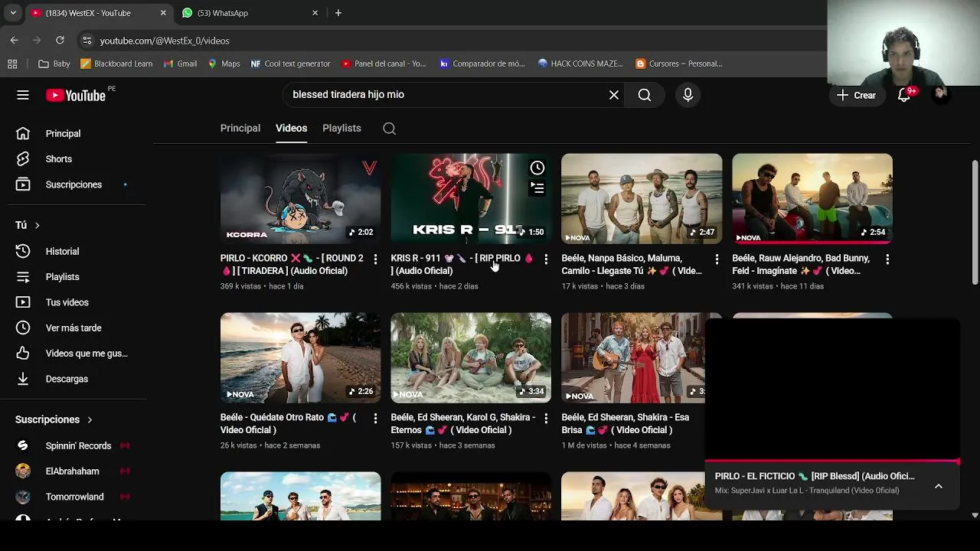Image resolution: width=980 pixels, height=551 pixels.
Task: Close the WhatsApp browser tab
Action: 315,13
